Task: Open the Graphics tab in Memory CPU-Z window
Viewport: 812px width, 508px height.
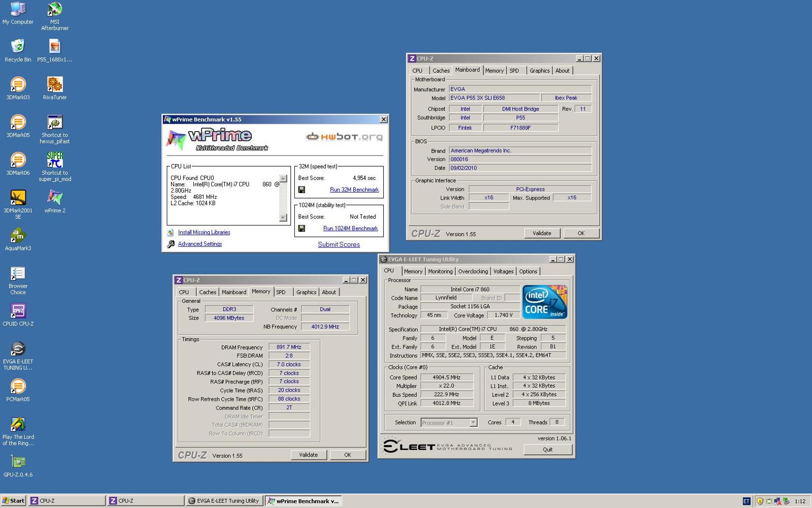Action: click(x=306, y=292)
